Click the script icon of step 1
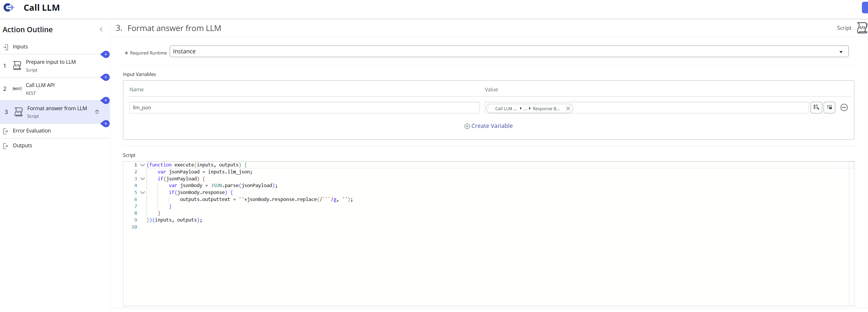The image size is (868, 312). (17, 65)
